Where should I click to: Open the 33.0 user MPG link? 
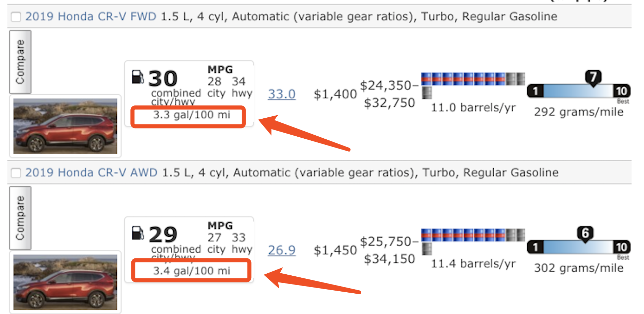281,94
